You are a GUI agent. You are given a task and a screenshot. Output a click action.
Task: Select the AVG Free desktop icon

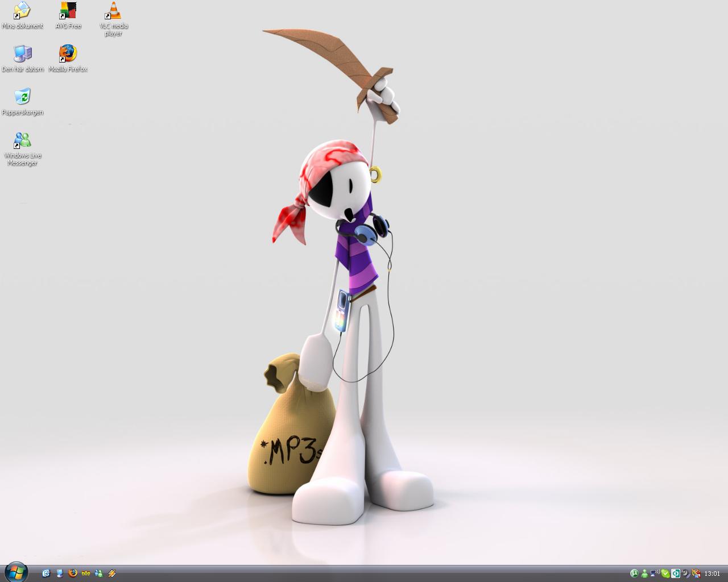[68, 15]
